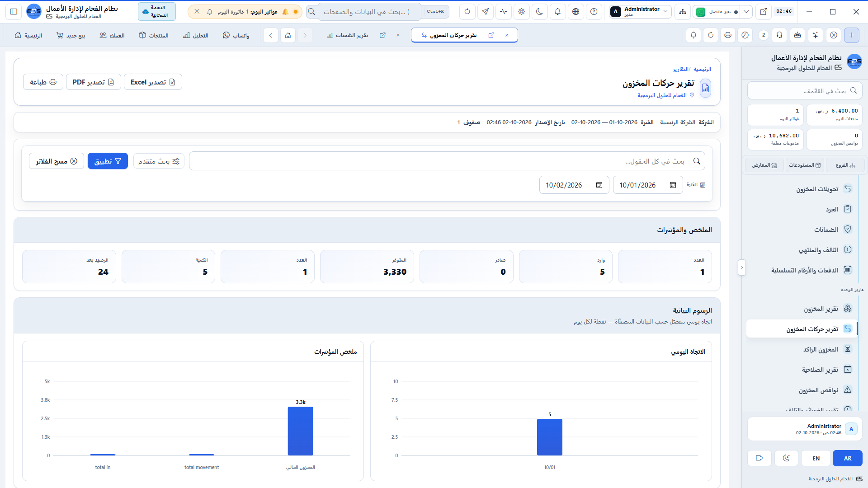
Task: Click the طباعة print button
Action: [x=43, y=82]
